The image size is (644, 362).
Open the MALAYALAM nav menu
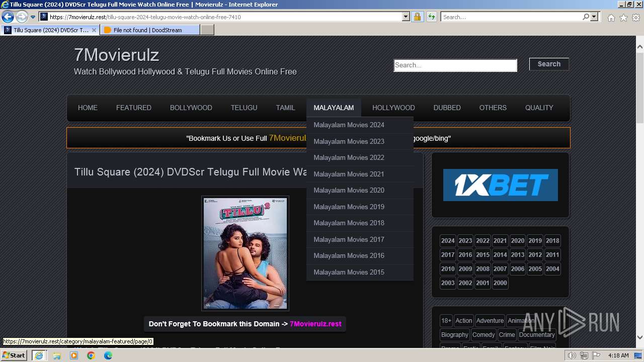tap(334, 108)
